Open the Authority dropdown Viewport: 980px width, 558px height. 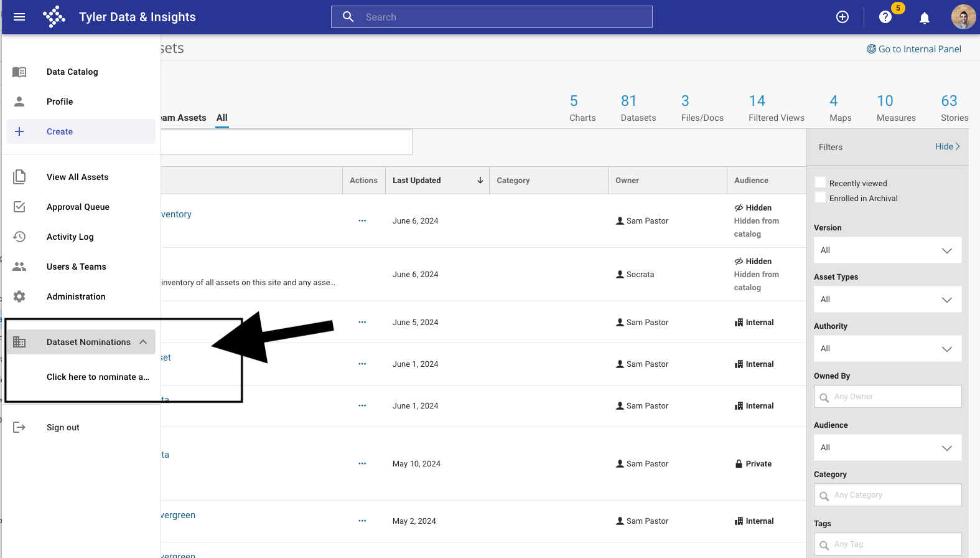tap(887, 349)
